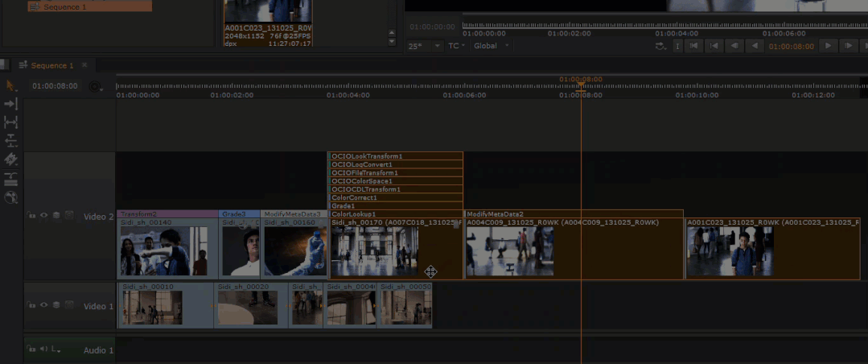Switch to the Sequence 1 timeline tab

[51, 65]
